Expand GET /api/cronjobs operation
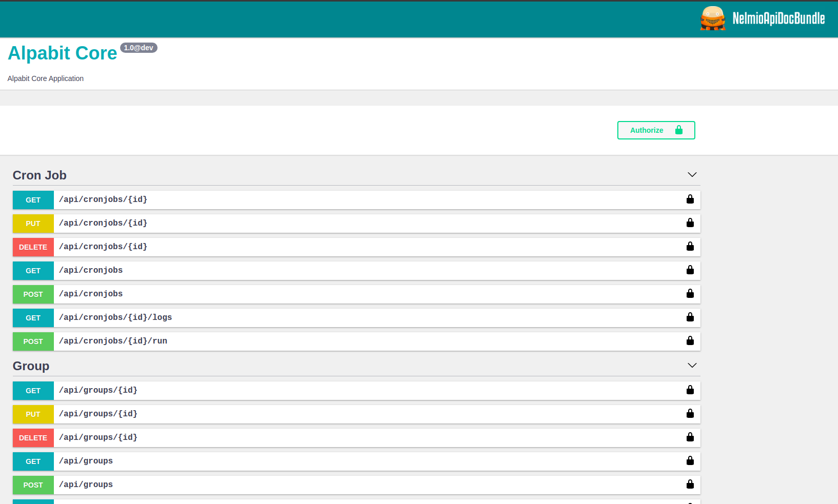Screen dimensions: 838x504 tap(357, 271)
